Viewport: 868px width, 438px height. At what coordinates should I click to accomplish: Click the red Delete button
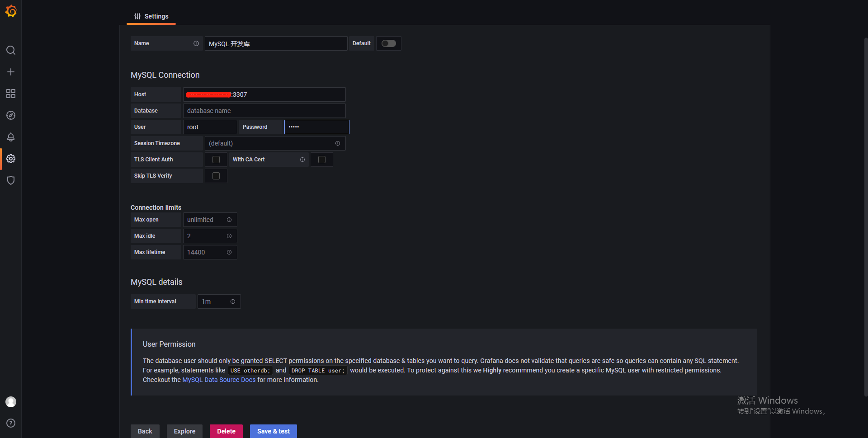click(x=226, y=431)
